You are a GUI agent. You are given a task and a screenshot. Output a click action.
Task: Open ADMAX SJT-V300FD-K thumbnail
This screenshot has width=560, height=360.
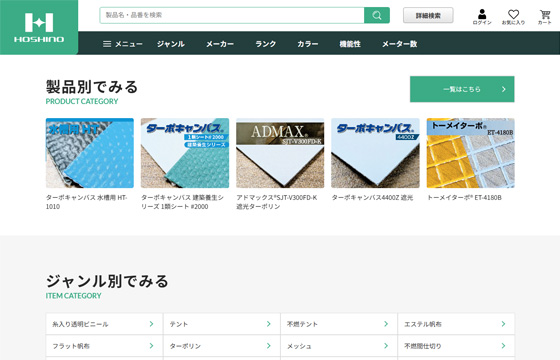280,153
